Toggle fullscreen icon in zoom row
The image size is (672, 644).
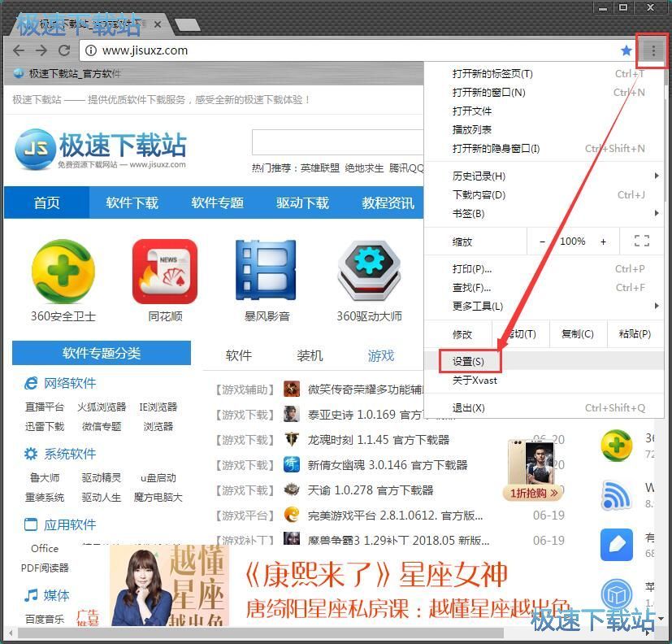(642, 241)
